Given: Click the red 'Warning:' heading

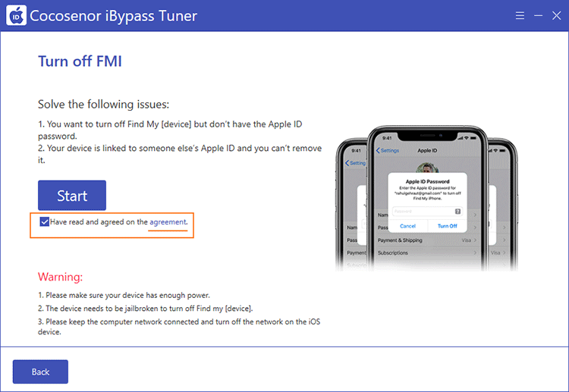Looking at the screenshot, I should pyautogui.click(x=60, y=277).
